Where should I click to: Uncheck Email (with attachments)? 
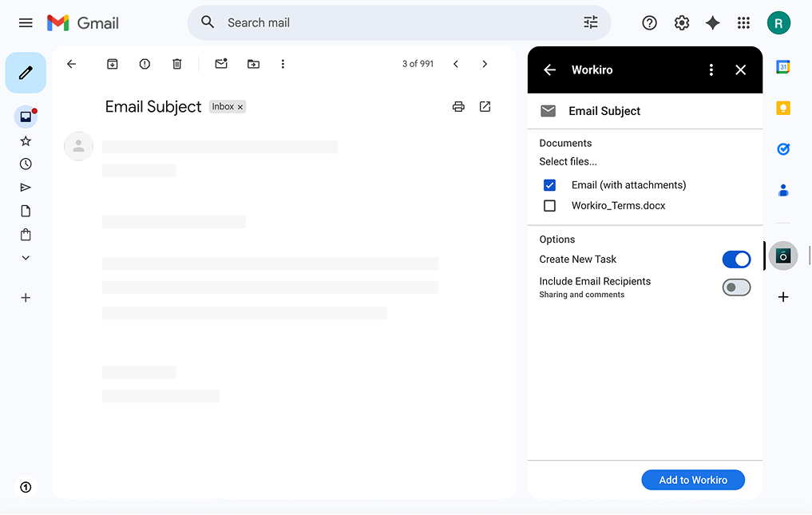click(x=549, y=184)
